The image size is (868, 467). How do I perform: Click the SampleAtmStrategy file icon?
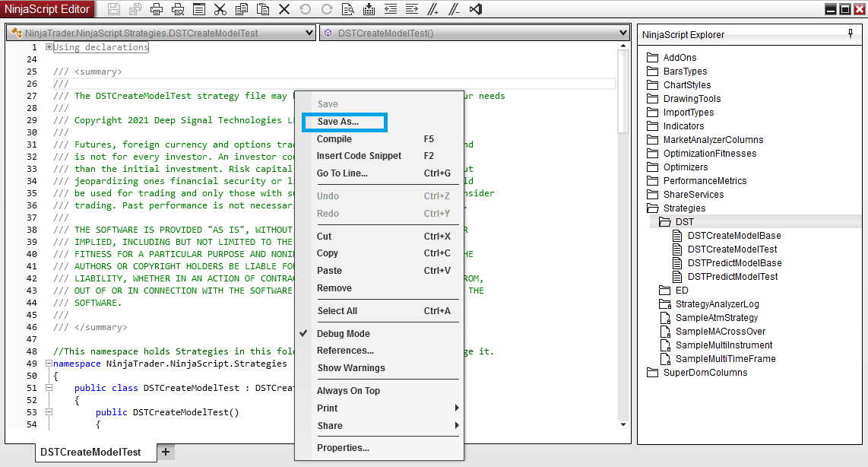665,317
